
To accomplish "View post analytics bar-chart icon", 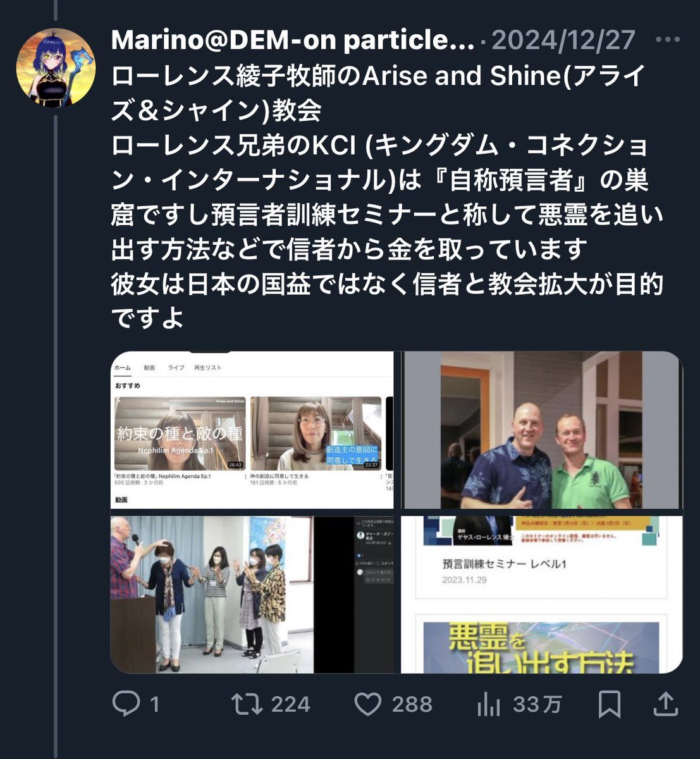I will tap(488, 704).
